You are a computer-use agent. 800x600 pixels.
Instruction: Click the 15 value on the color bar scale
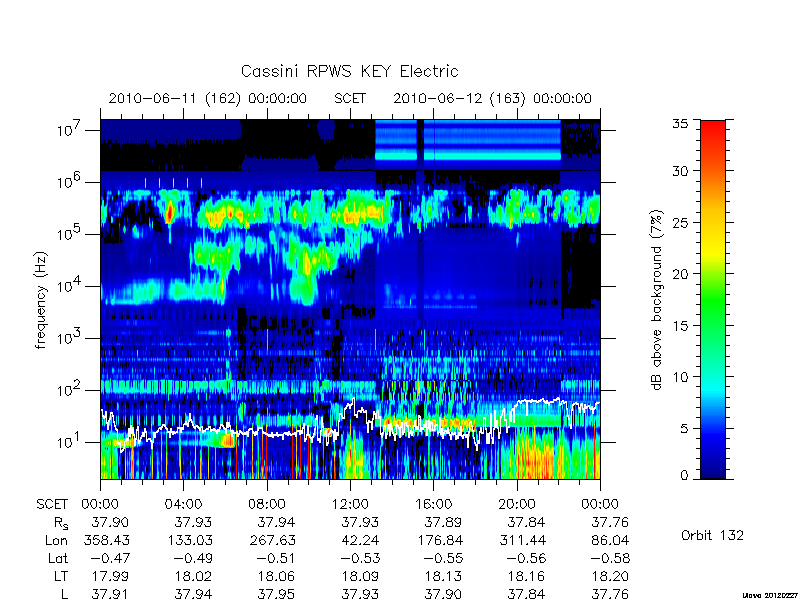click(x=681, y=326)
